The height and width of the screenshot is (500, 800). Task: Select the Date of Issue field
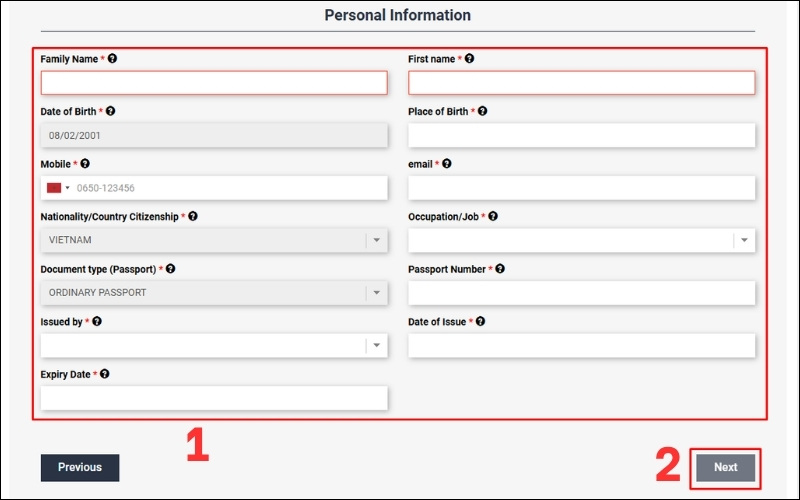581,345
